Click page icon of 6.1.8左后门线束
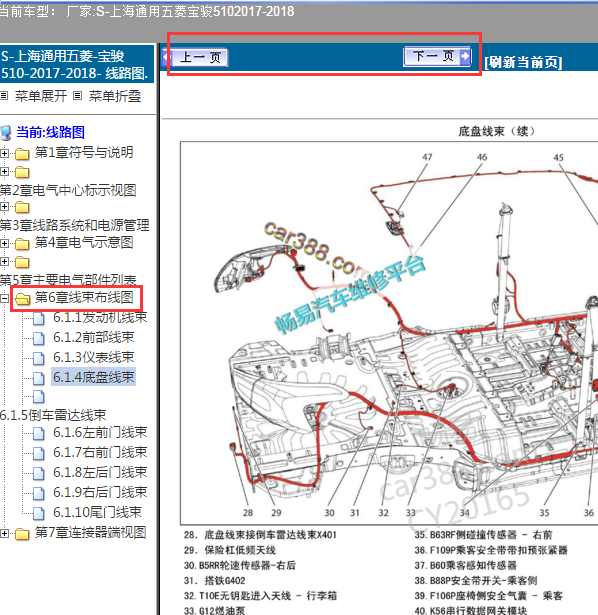The image size is (598, 615). 38,473
